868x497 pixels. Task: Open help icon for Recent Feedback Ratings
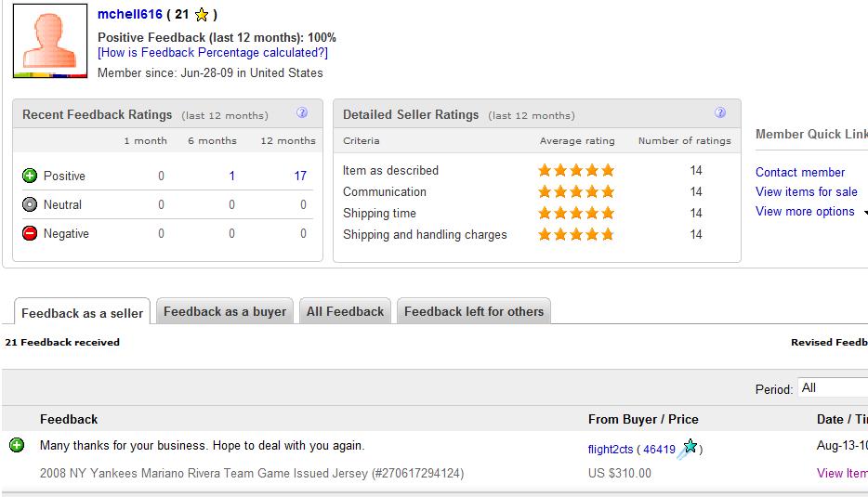click(x=302, y=113)
